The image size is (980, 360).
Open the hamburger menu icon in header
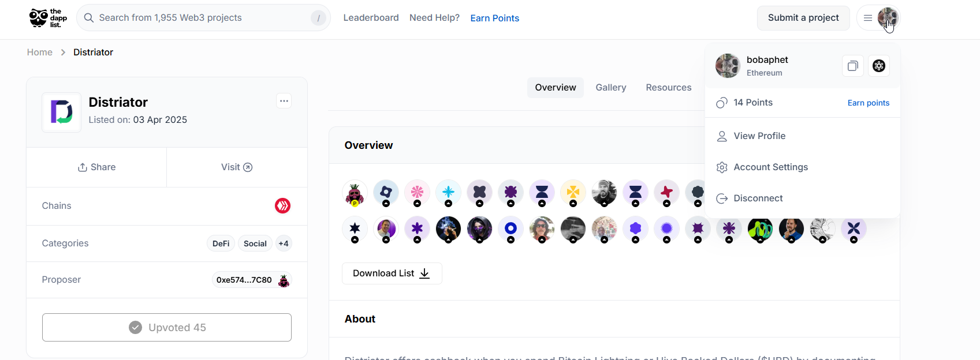pyautogui.click(x=867, y=18)
